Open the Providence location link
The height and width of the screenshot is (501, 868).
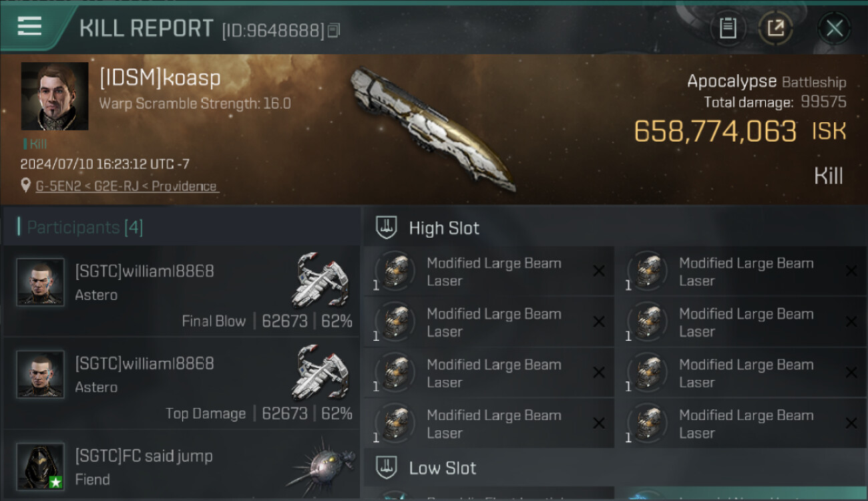click(127, 186)
